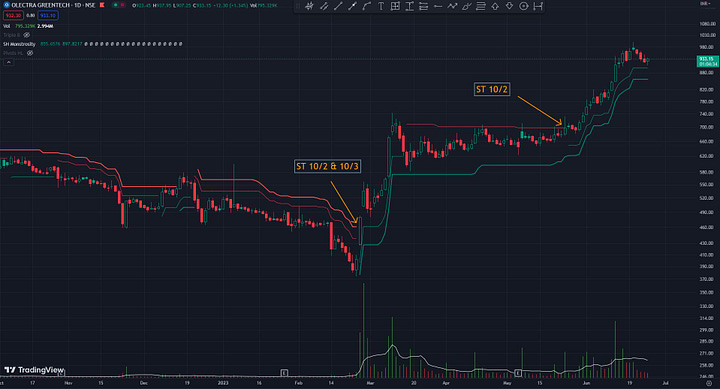Select the pitchfork drawing tool in favorites toolbar
Viewport: 720px width, 389px height.
click(x=309, y=6)
